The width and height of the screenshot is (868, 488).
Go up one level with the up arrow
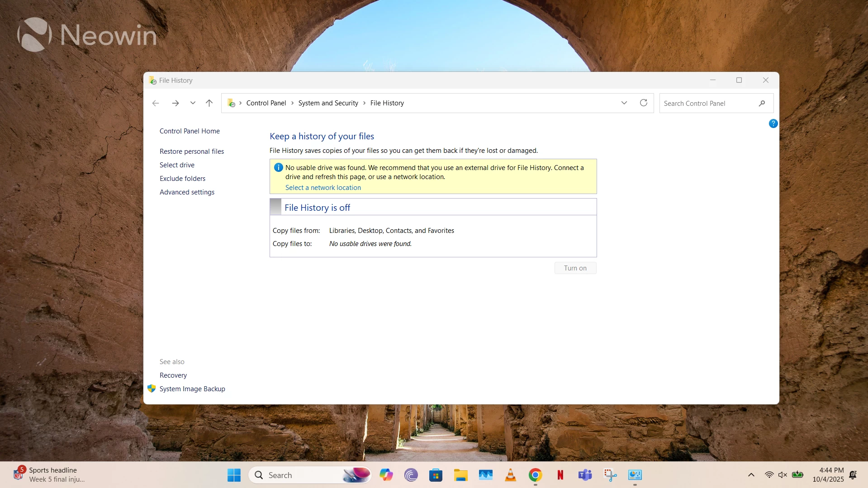(209, 103)
